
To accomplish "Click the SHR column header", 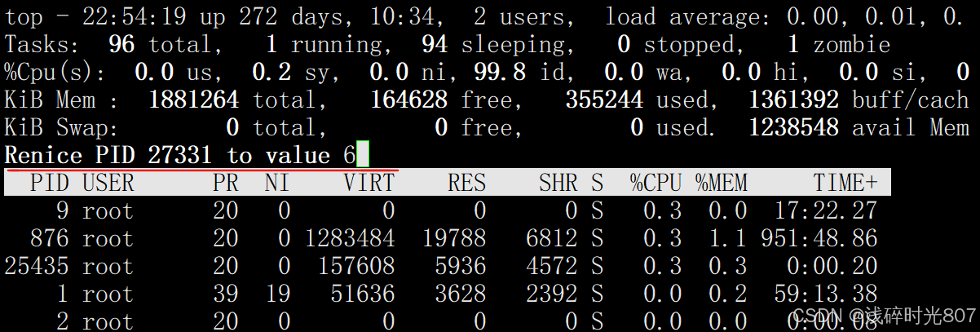I will click(558, 183).
